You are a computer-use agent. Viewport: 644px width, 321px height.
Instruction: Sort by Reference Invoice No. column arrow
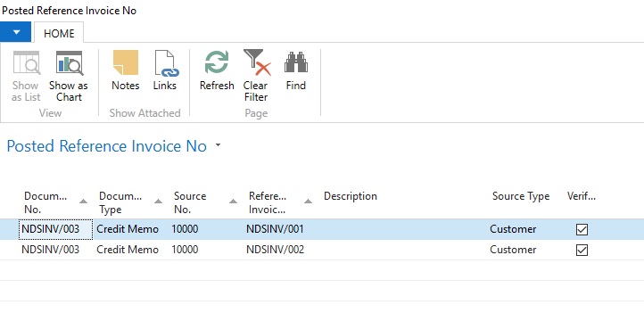pos(308,202)
